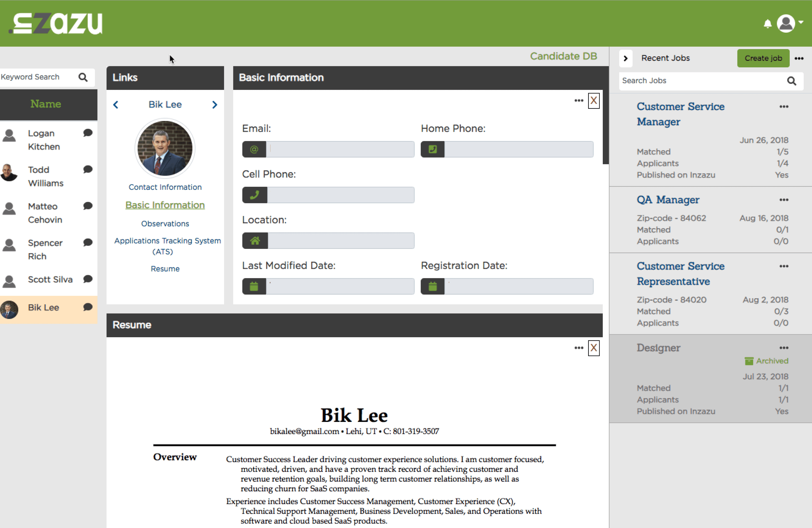Screen dimensions: 812x528
Task: Close the Resume panel
Action: click(x=594, y=348)
